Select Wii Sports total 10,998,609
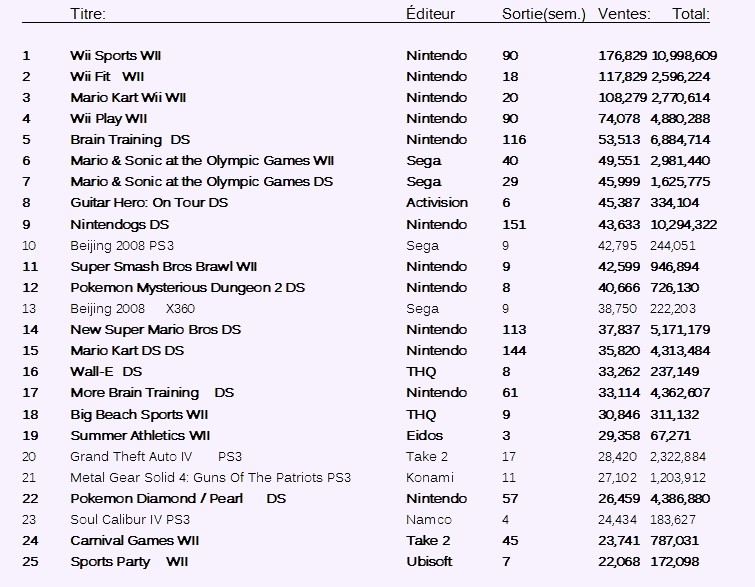 [684, 56]
